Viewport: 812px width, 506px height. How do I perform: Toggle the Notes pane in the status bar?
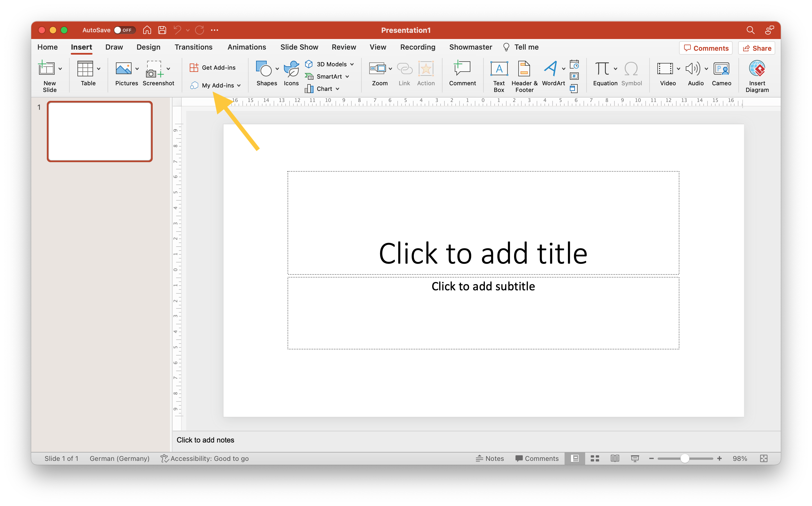pos(490,458)
